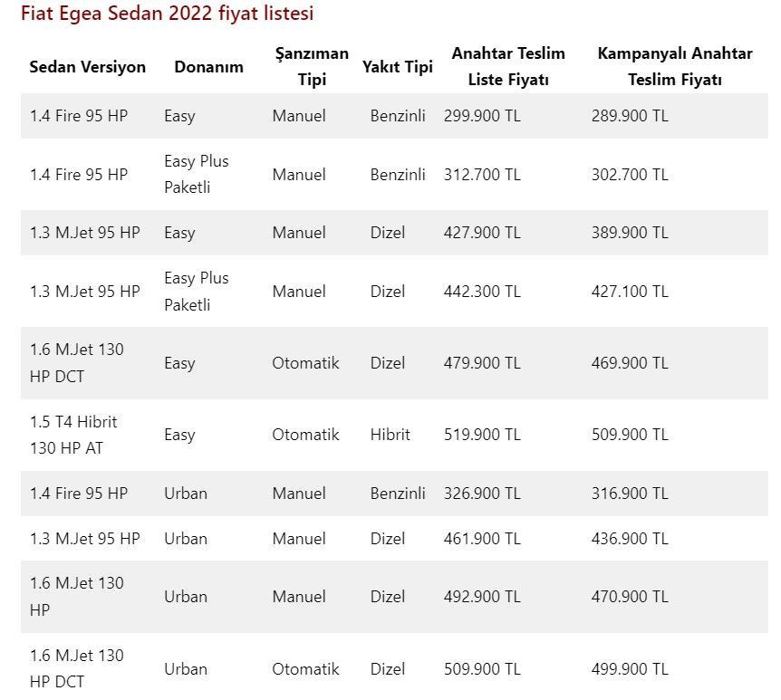Select the 470.900 TL campaign price
Image resolution: width=781 pixels, height=700 pixels.
630,597
